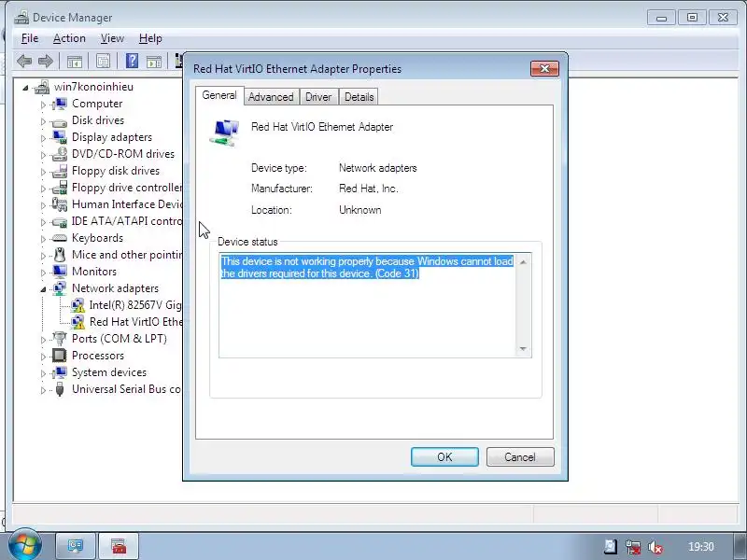Screen dimensions: 747x560
Task: Expand the Disk drives node
Action: pos(43,121)
